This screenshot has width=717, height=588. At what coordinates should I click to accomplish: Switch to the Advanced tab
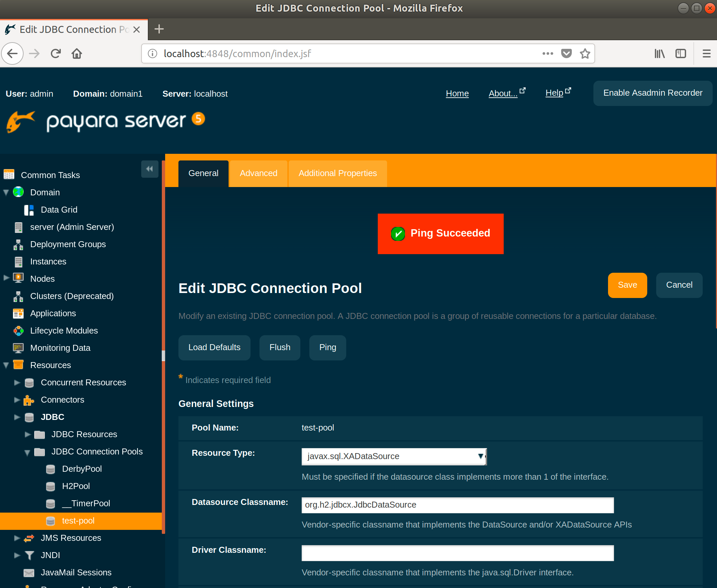point(258,173)
